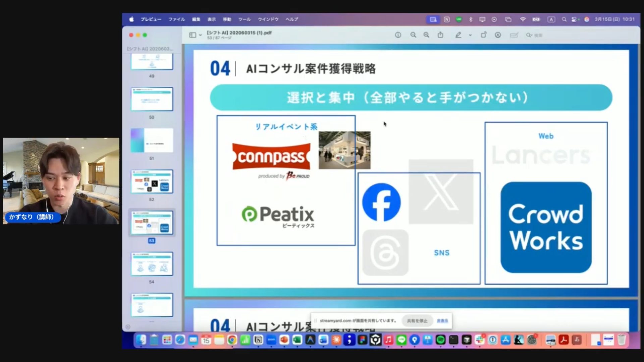Click the 共有を停止 button
The image size is (644, 362).
point(417,321)
